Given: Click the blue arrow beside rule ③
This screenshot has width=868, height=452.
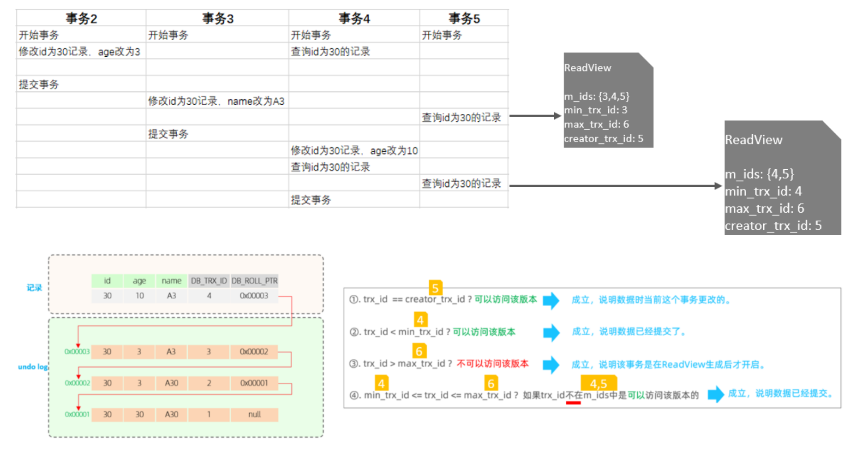Looking at the screenshot, I should click(551, 364).
